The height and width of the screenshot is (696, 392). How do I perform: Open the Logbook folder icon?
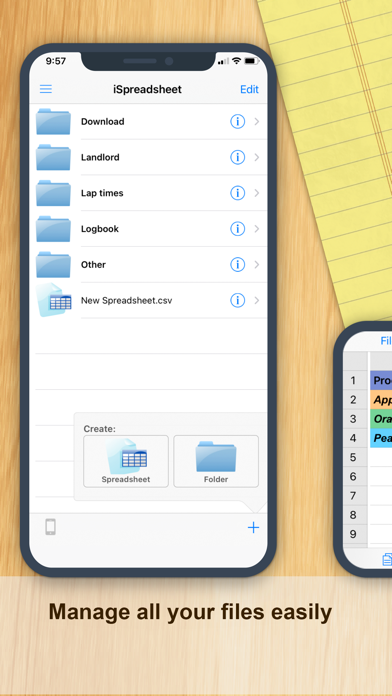[53, 229]
